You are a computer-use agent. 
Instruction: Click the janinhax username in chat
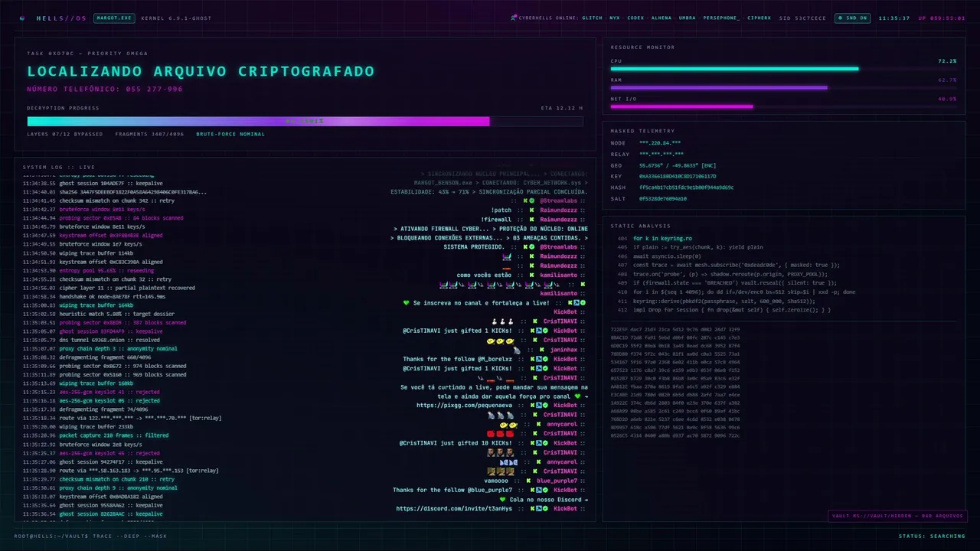point(563,350)
